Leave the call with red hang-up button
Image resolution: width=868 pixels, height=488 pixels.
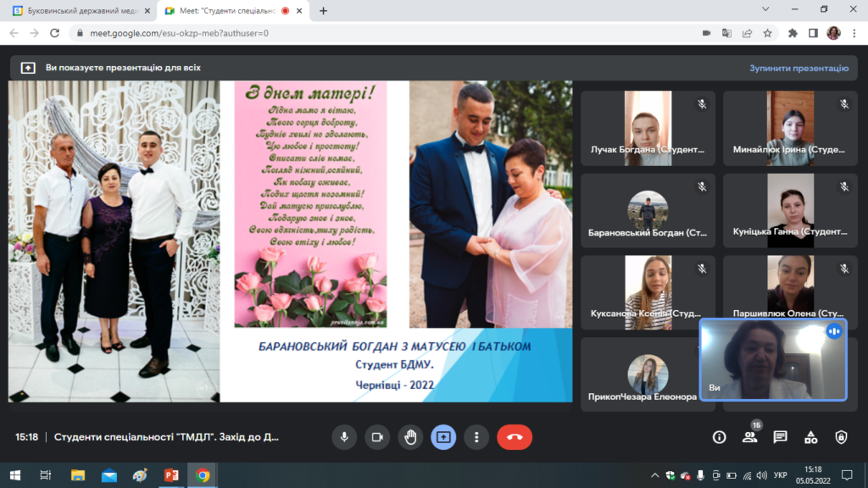(x=515, y=437)
